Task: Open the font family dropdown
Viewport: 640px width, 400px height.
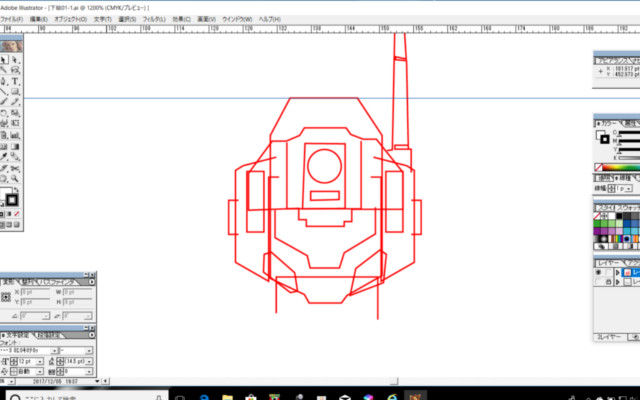Action: point(54,351)
